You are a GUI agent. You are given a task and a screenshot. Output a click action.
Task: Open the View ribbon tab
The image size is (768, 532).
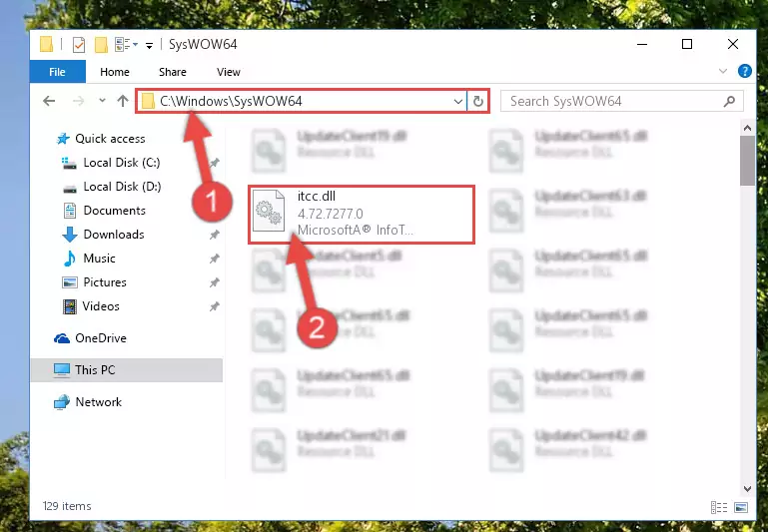click(229, 72)
